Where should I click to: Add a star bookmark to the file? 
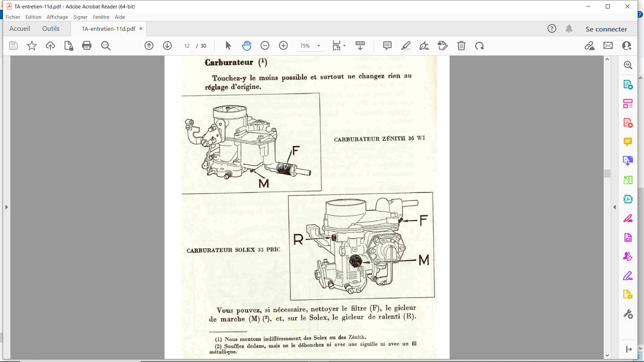[32, 46]
